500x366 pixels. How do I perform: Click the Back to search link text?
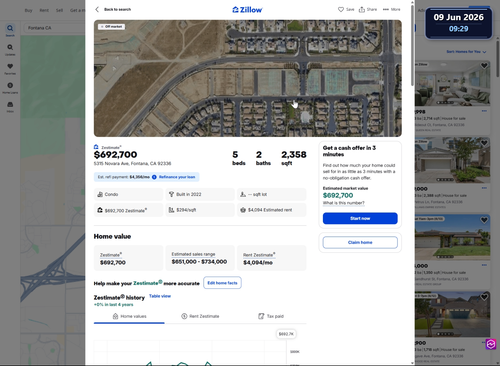point(117,9)
